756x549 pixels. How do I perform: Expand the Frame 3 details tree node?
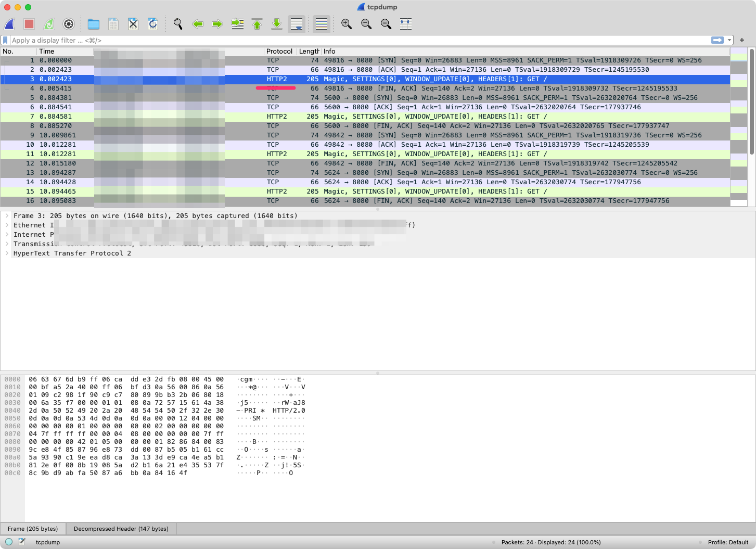click(7, 216)
